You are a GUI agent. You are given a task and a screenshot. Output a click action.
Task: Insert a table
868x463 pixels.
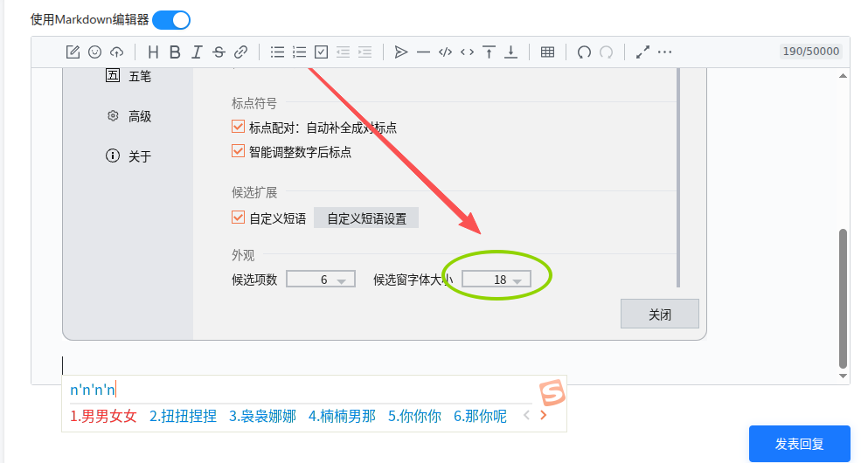click(x=547, y=52)
